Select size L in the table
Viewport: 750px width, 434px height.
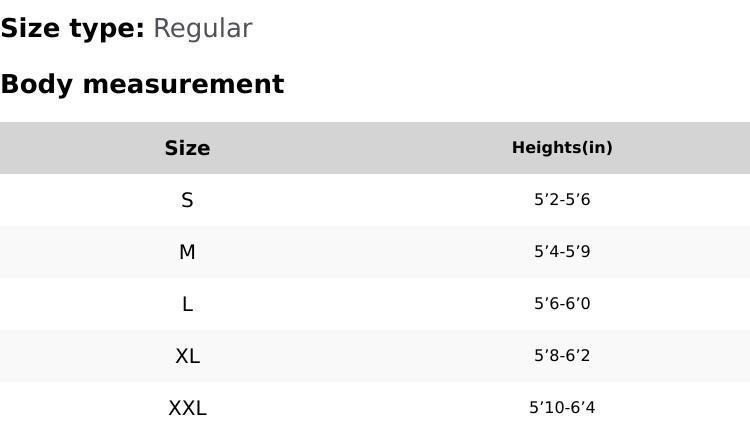click(187, 304)
